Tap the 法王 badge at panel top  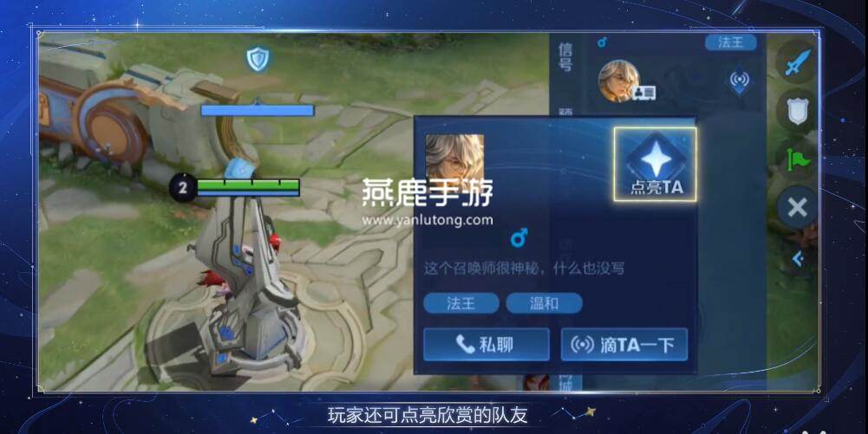click(x=731, y=42)
